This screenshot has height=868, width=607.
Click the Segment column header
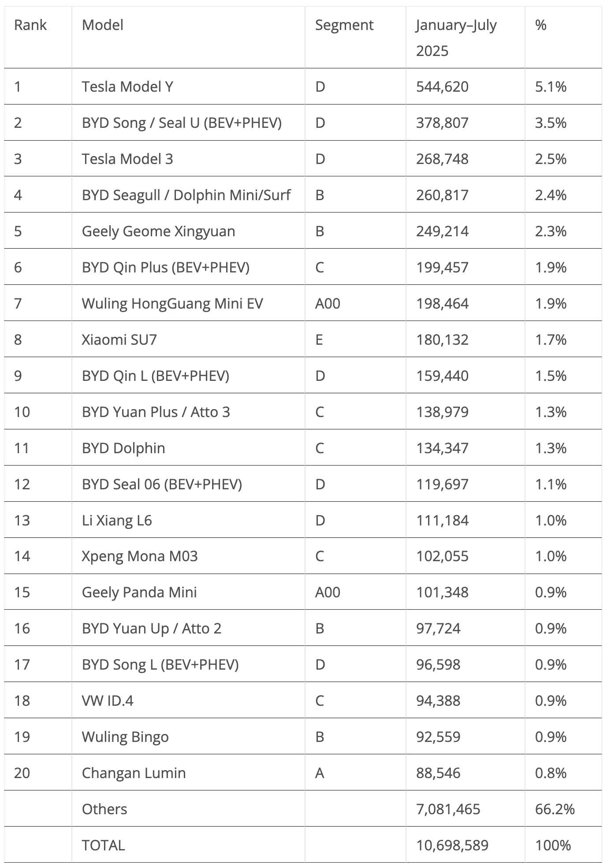click(344, 25)
